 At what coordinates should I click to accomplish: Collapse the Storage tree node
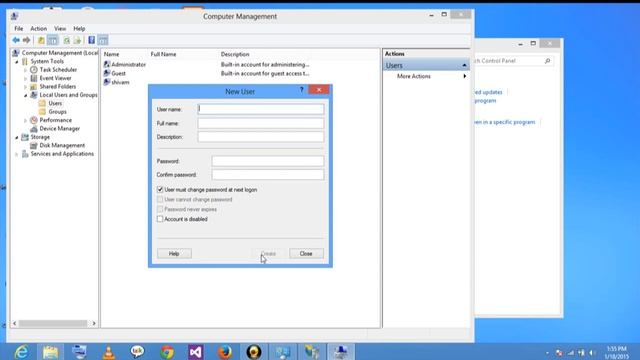pos(17,137)
